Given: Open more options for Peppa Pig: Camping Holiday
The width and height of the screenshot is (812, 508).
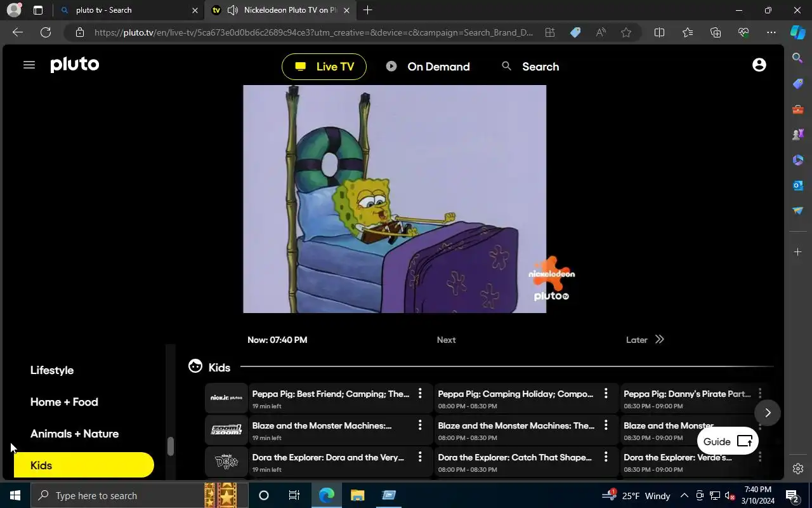Looking at the screenshot, I should pos(606,394).
